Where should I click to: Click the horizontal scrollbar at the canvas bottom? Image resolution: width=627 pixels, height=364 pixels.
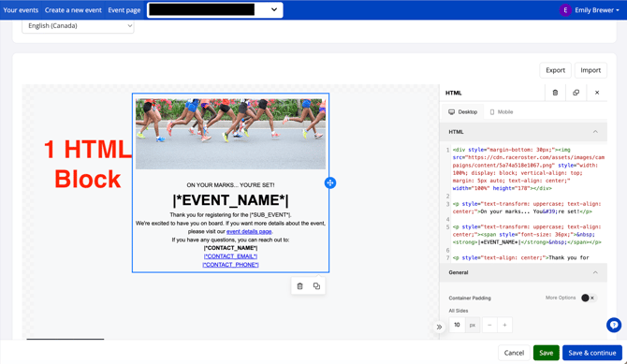coord(66,339)
